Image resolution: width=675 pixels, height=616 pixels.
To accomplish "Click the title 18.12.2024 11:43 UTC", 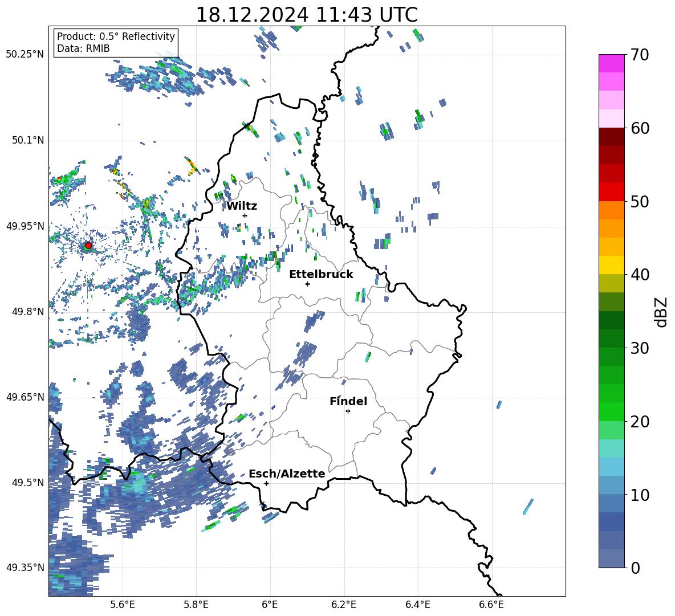I will pyautogui.click(x=307, y=15).
